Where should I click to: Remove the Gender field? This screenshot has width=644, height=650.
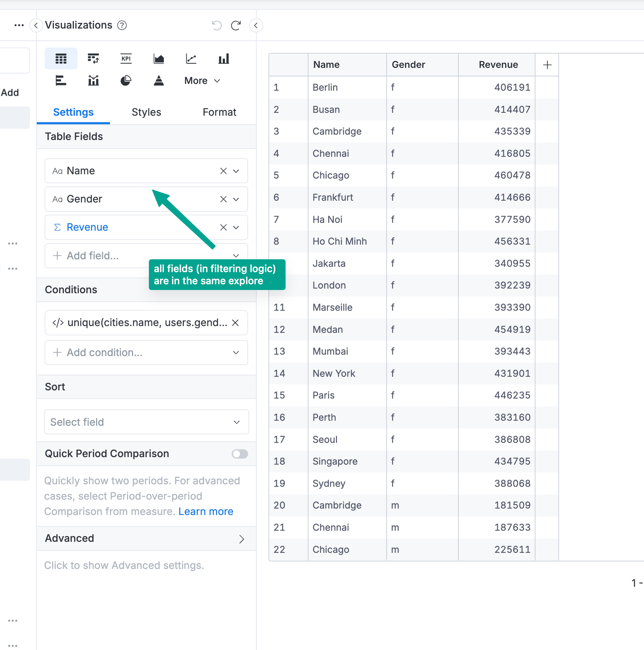click(223, 199)
